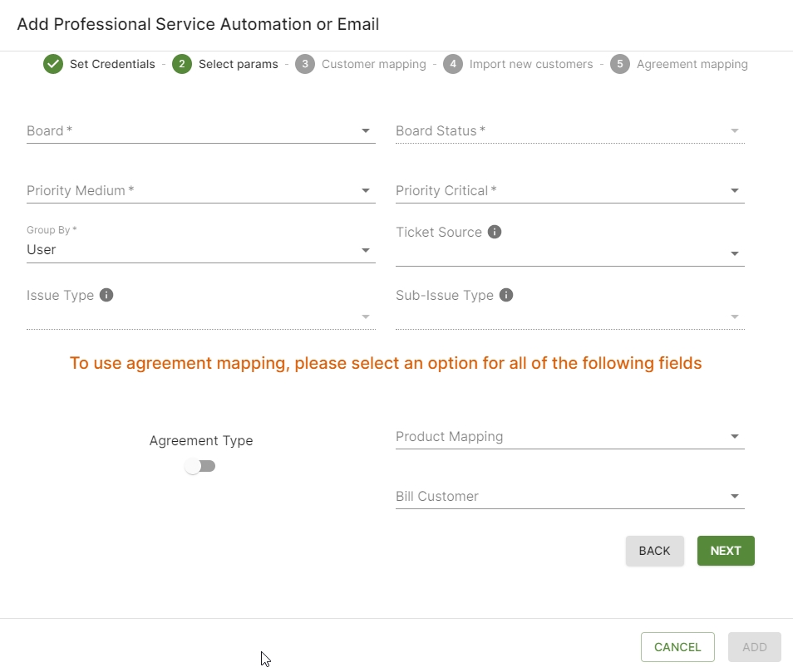Click the green NEXT button
The width and height of the screenshot is (793, 672).
click(726, 551)
